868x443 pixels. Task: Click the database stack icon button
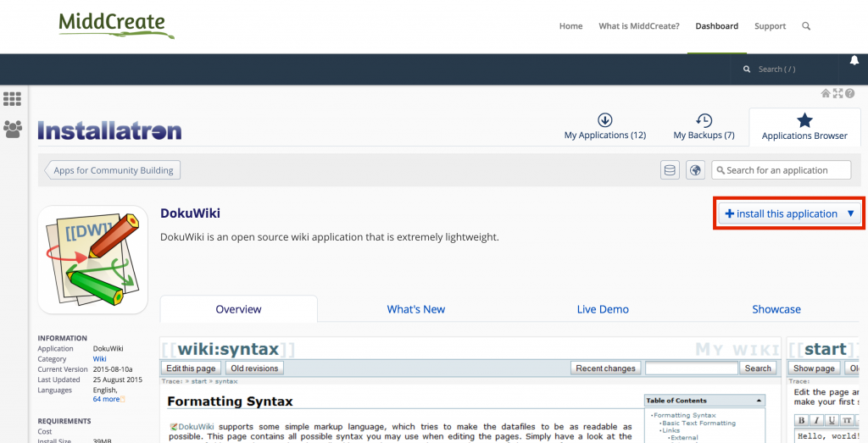click(x=670, y=170)
